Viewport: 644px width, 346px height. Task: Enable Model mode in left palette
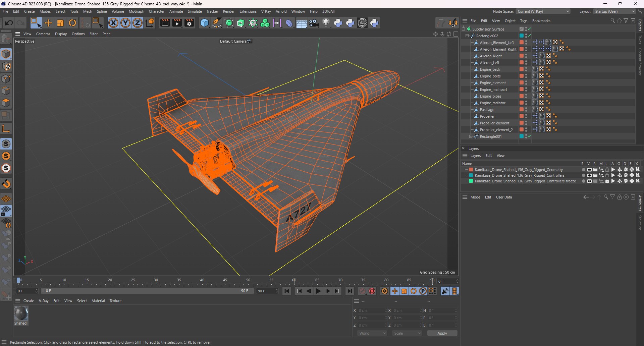(6, 54)
